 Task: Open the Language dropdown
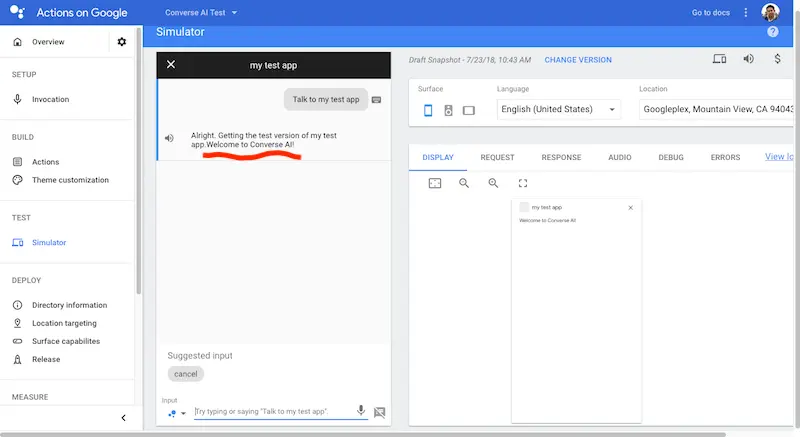[559, 109]
